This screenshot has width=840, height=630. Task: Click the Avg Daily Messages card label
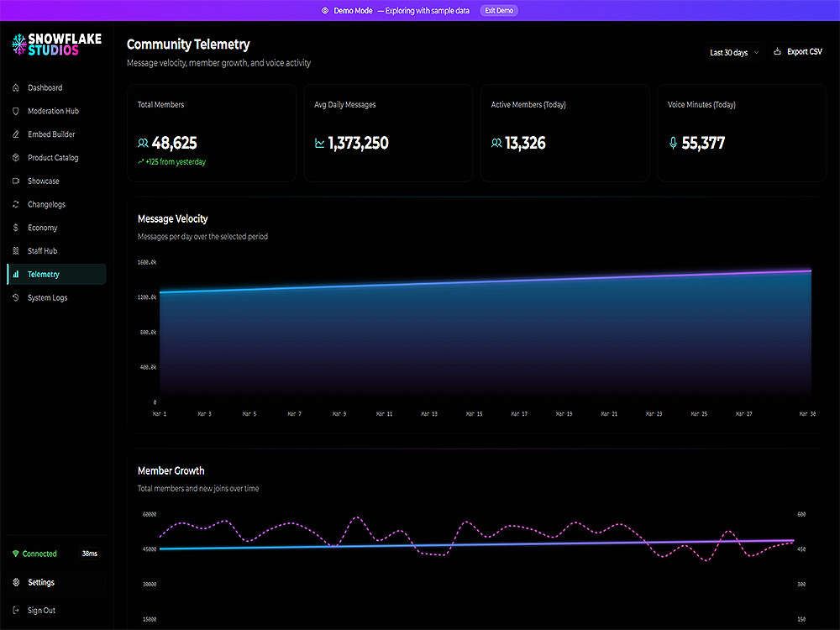(345, 104)
